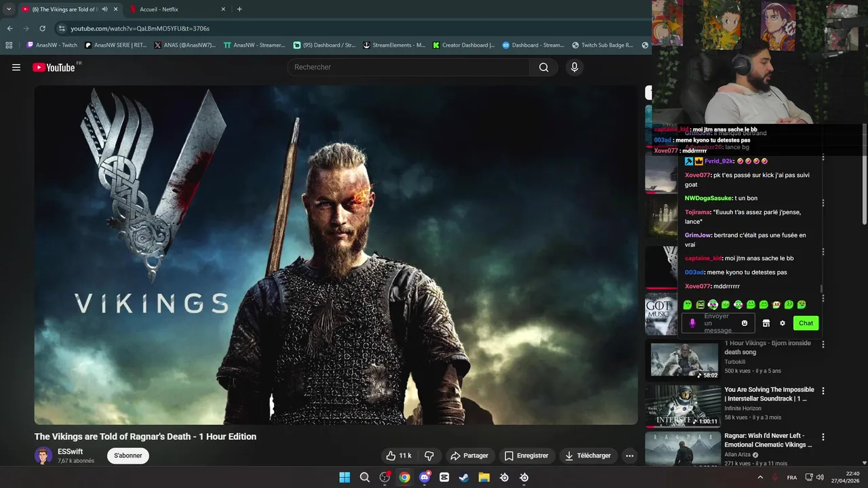Open options for Ragnar: Wish I'd Never Left video
Screen dimensions: 868x488
click(823, 437)
